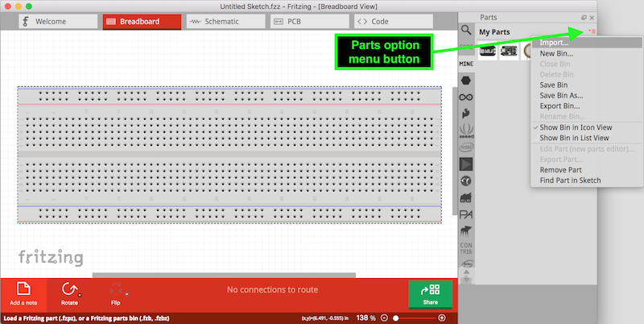
Task: Enable Show Bin in Icon View
Action: pos(587,127)
